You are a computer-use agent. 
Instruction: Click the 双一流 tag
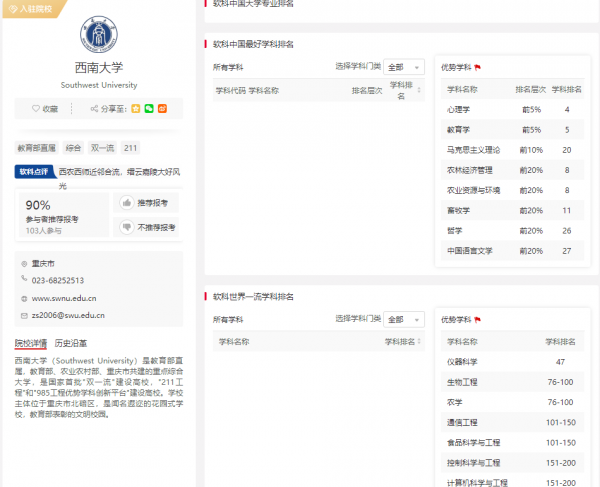pyautogui.click(x=102, y=148)
